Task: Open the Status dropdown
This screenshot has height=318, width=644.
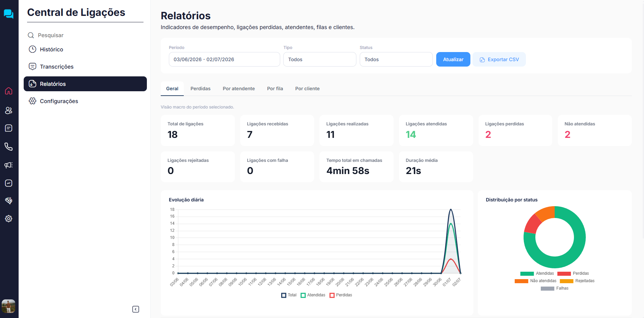Action: point(396,59)
